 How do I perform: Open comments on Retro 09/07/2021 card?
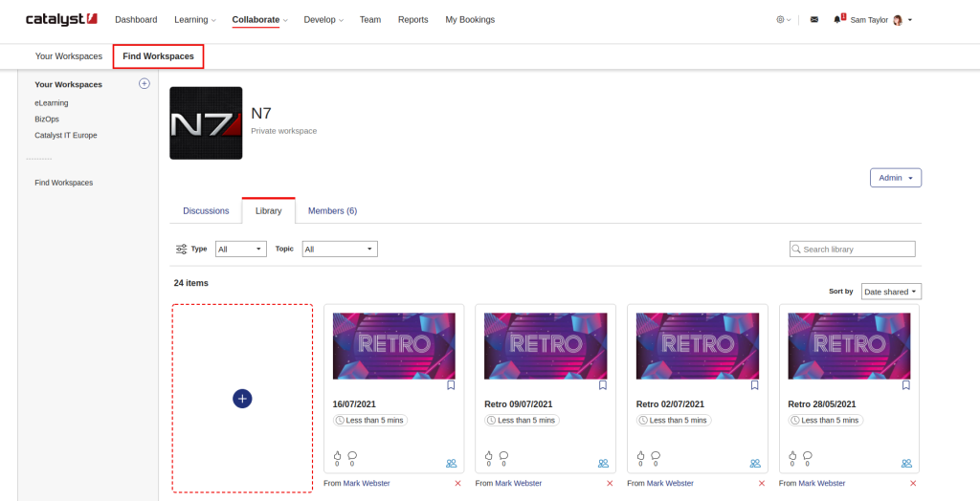coord(503,456)
